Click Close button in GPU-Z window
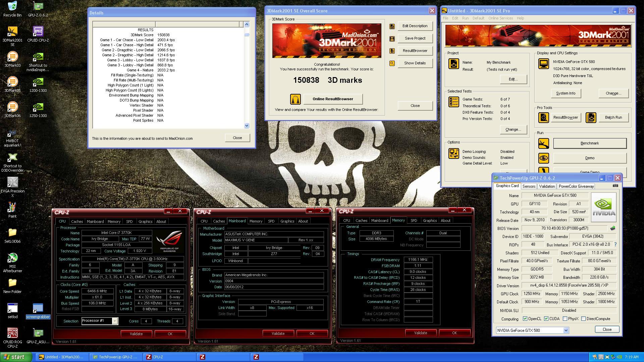Image resolution: width=644 pixels, height=362 pixels. pyautogui.click(x=607, y=329)
